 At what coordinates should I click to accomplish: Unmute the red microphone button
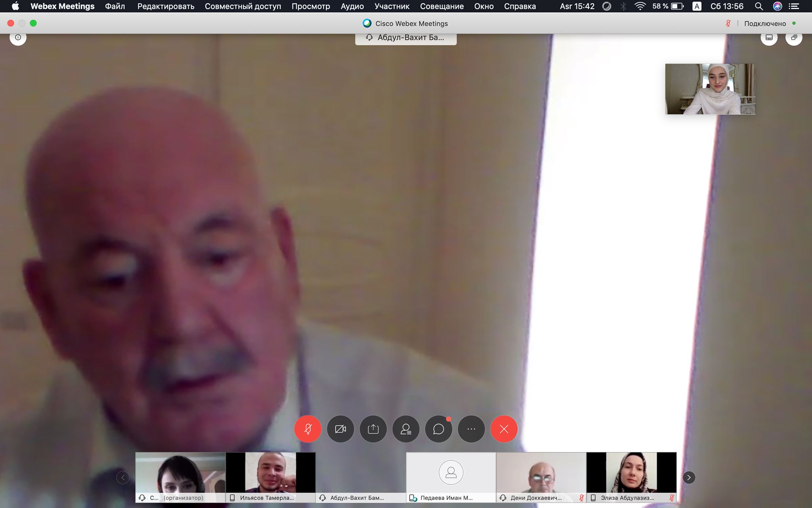pyautogui.click(x=308, y=429)
